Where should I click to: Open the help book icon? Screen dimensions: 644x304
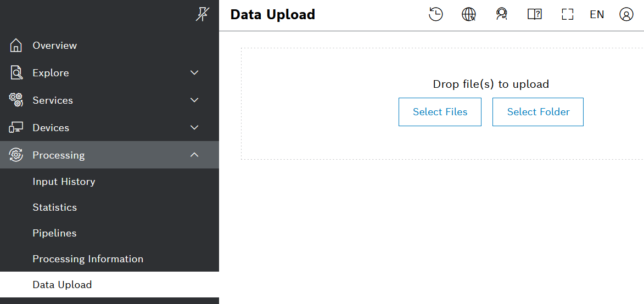[x=534, y=15]
